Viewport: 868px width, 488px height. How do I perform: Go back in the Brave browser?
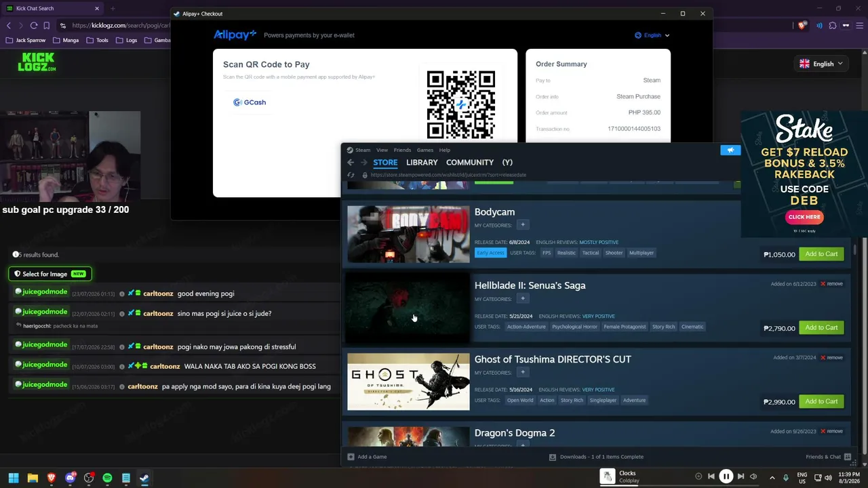(9, 26)
